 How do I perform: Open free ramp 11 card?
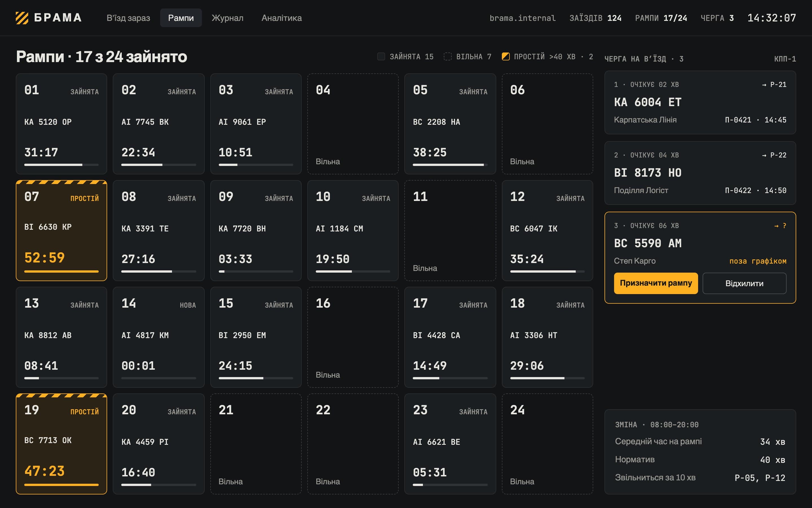click(450, 231)
